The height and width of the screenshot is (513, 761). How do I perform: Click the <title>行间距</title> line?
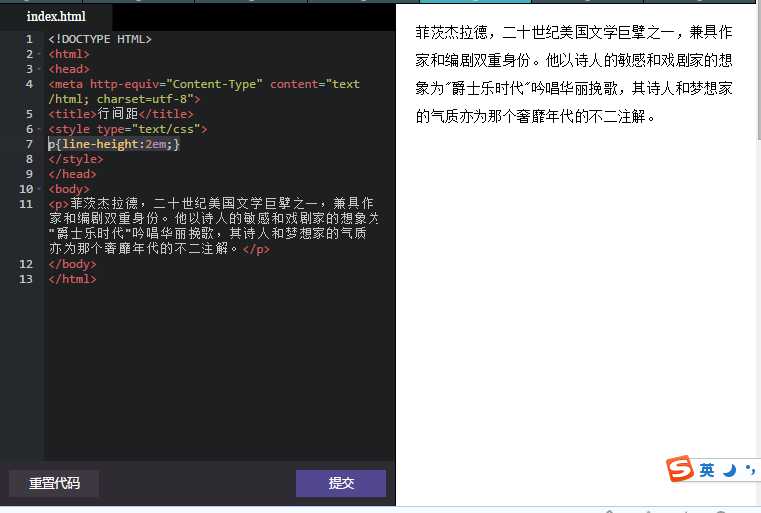[x=121, y=114]
